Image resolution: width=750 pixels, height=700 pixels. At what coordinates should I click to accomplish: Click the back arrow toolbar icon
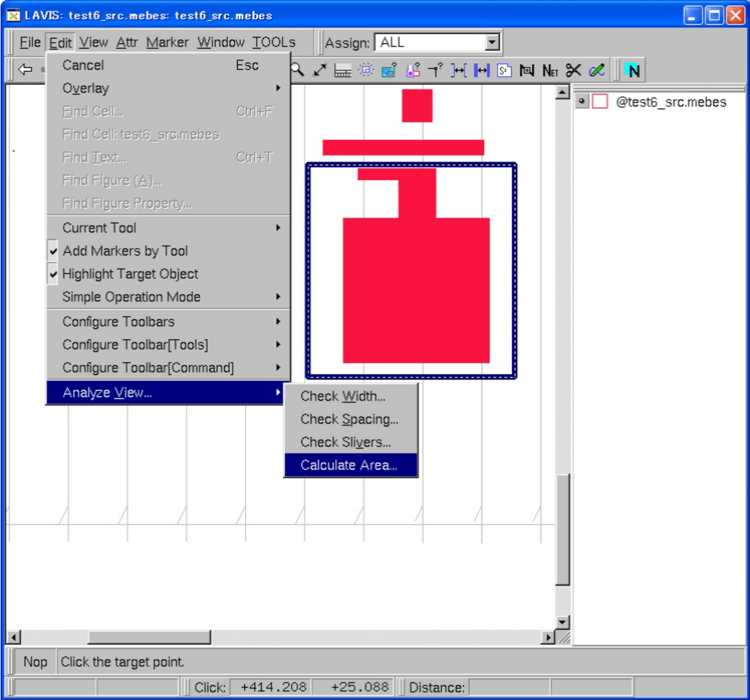click(25, 70)
